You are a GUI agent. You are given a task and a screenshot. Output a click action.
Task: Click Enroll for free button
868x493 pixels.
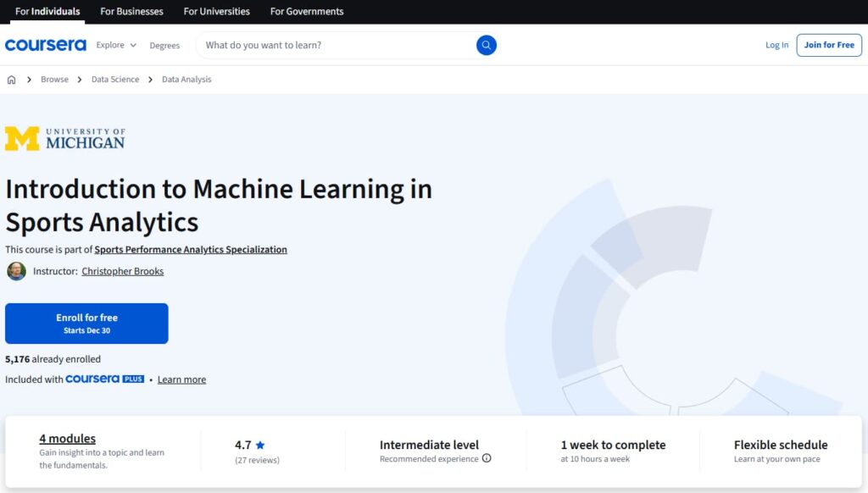pyautogui.click(x=86, y=323)
